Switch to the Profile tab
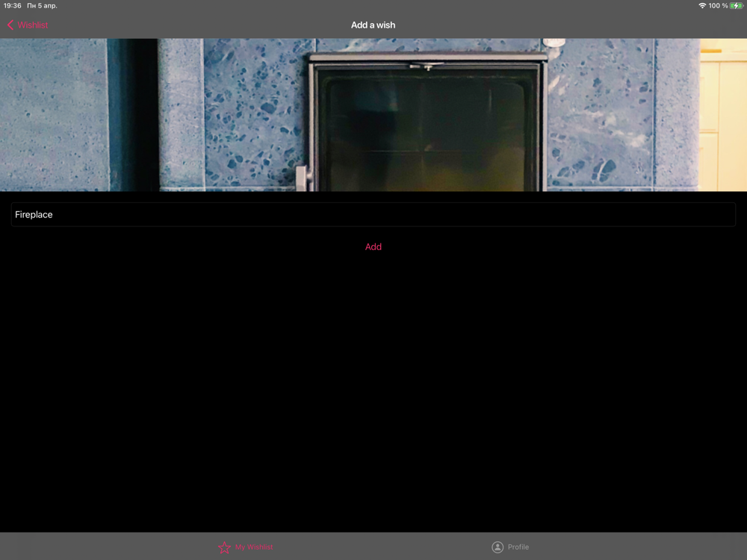The image size is (747, 560). click(510, 547)
